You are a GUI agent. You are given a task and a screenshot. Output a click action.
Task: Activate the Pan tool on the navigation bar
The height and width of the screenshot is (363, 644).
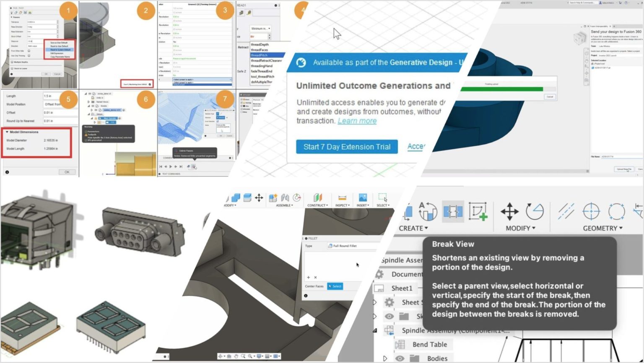pos(236,356)
